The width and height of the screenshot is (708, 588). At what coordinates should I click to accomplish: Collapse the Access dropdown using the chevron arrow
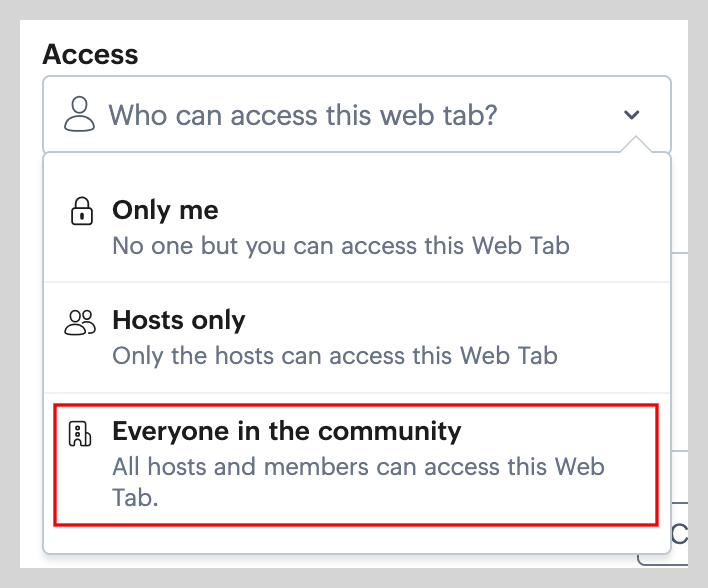[x=632, y=115]
